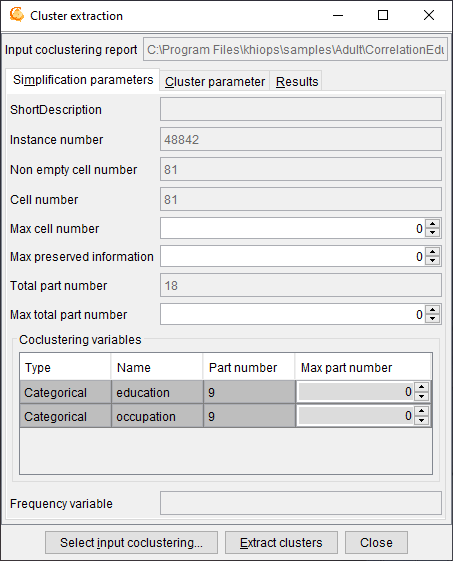Decrement Max preserved information spinner
Image resolution: width=453 pixels, height=561 pixels.
click(x=433, y=260)
